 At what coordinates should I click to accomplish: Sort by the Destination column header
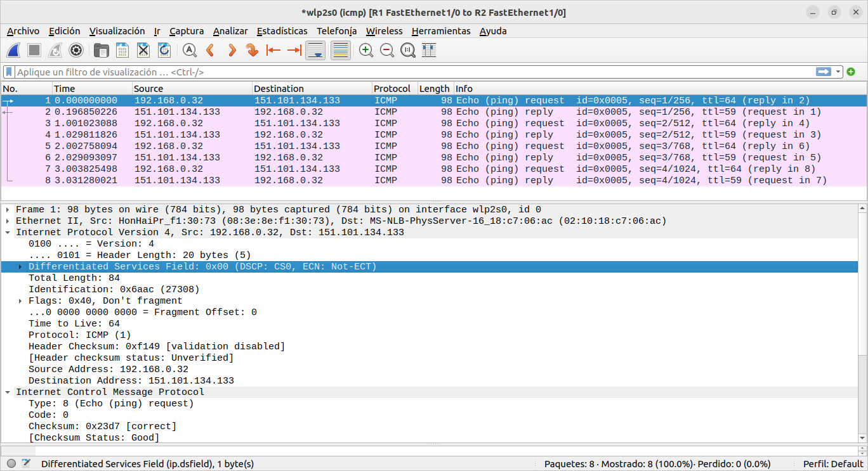312,89
